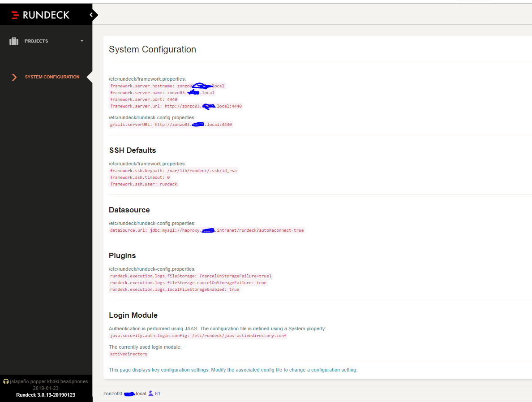Click 'The currently used login module:' label
Image resolution: width=532 pixels, height=402 pixels.
tap(145, 347)
